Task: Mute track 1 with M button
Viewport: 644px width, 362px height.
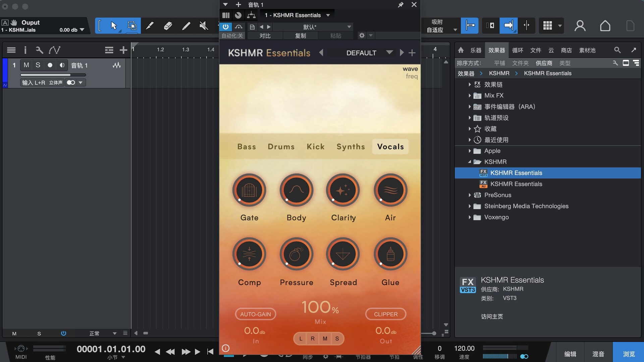Action: (26, 65)
